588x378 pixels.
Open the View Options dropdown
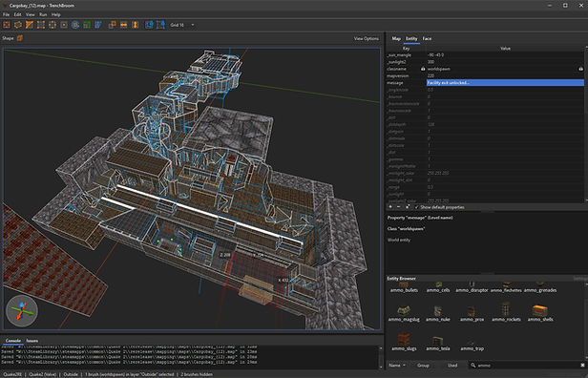point(366,38)
